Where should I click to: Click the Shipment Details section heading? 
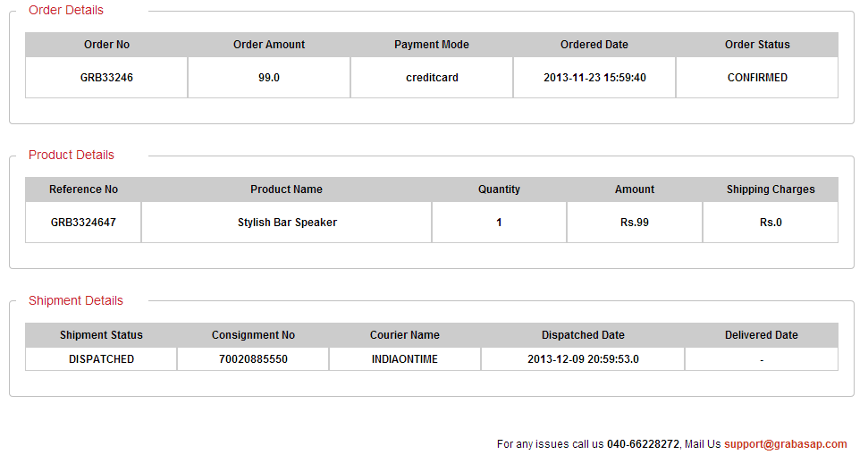pos(76,300)
